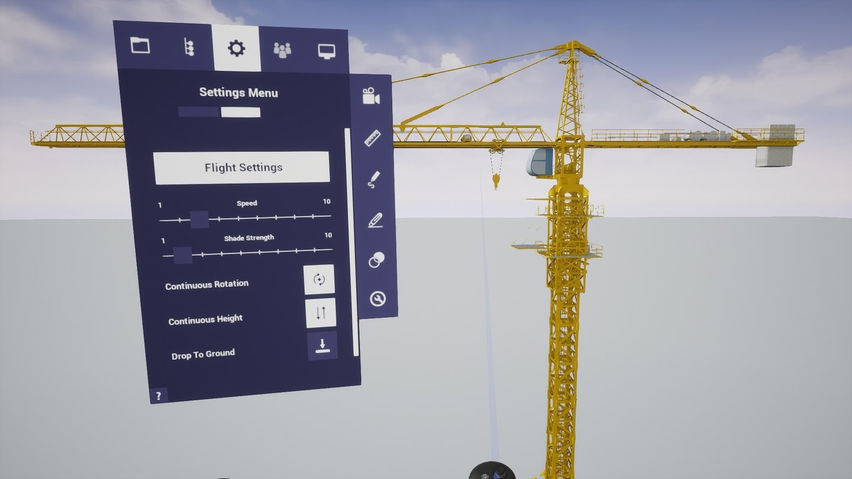Open the users group tab

click(282, 50)
